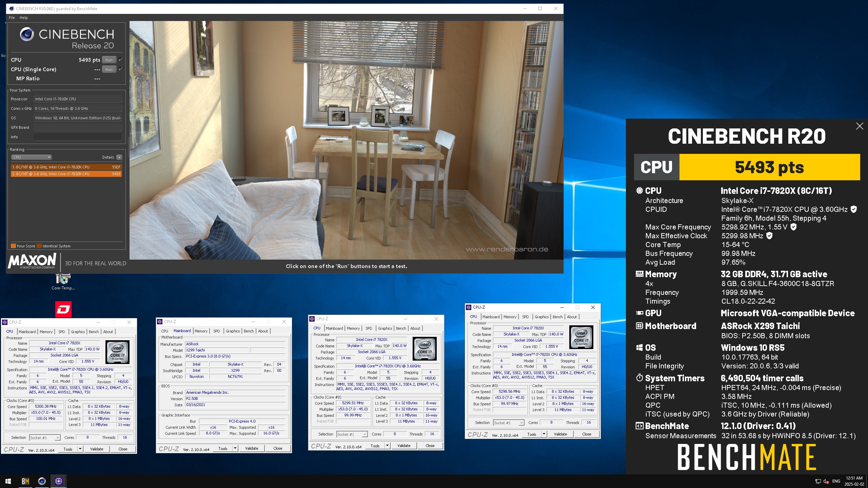This screenshot has width=868, height=488.
Task: Click the shield next to Max Core Frequency
Action: tap(793, 227)
